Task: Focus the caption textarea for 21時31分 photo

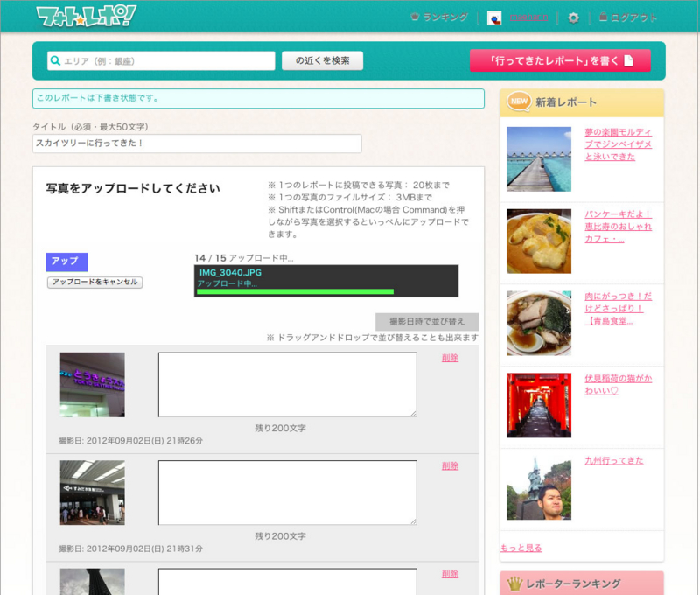Action: (x=288, y=493)
